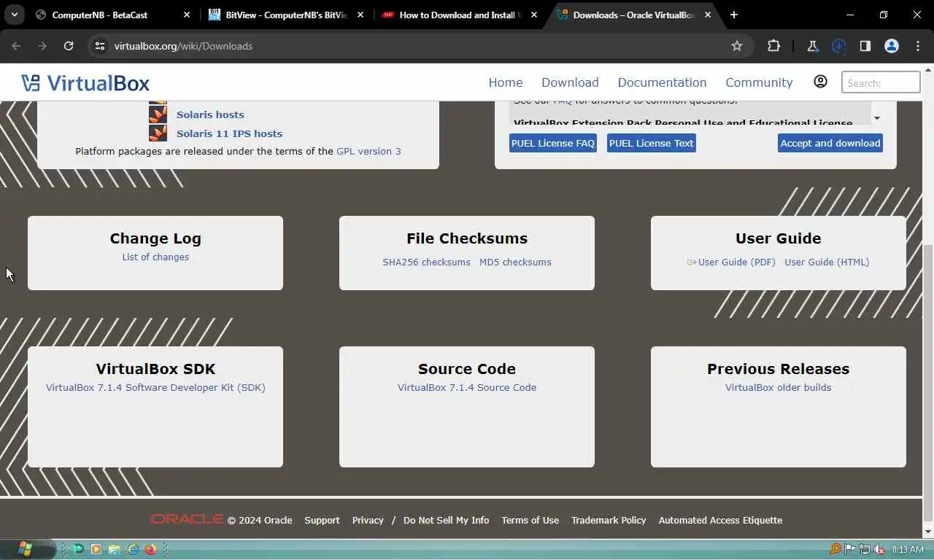Launch the file explorer taskbar icon
This screenshot has width=934, height=560.
coord(115,549)
